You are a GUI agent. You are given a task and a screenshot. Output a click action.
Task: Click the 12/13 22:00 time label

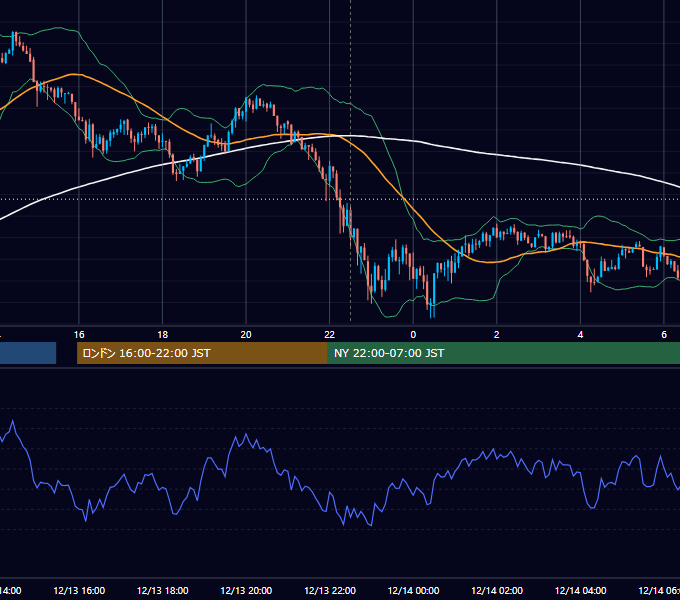point(330,590)
